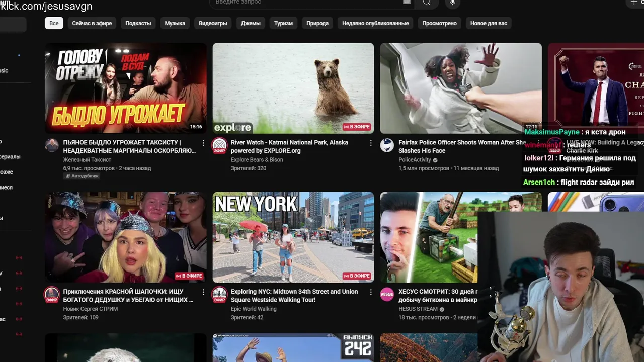Viewport: 644px width, 362px height.
Task: Open Fairfax Police Officer Shoots title
Action: pyautogui.click(x=462, y=146)
